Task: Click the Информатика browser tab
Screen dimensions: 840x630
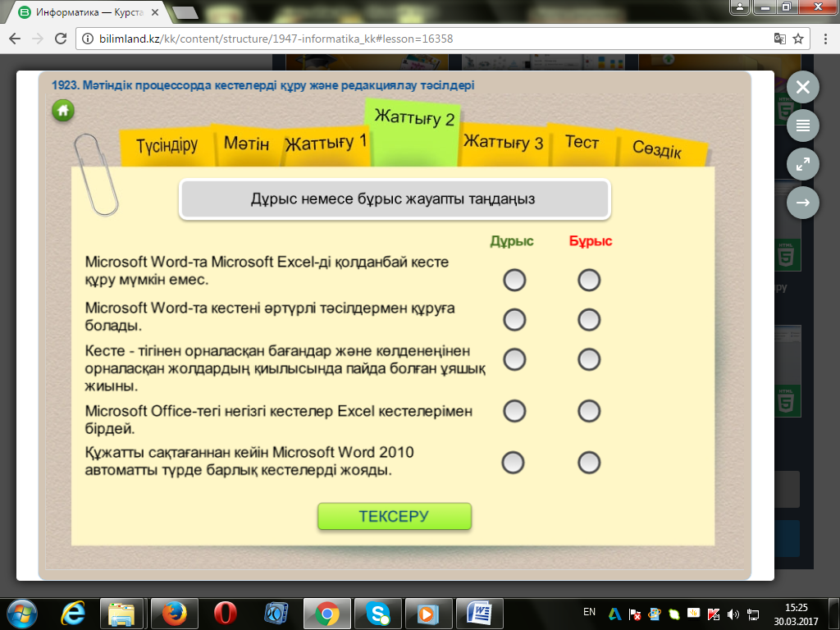Action: click(x=89, y=11)
